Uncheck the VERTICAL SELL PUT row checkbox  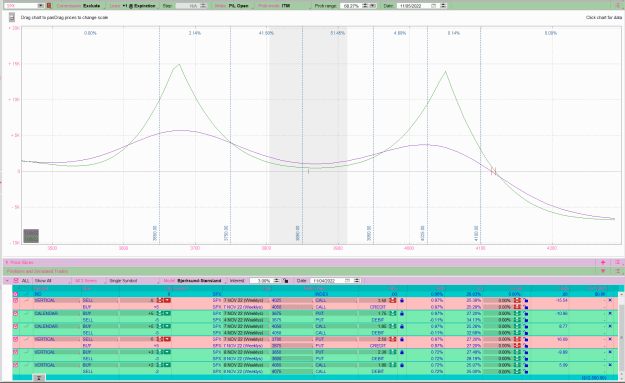point(16,339)
